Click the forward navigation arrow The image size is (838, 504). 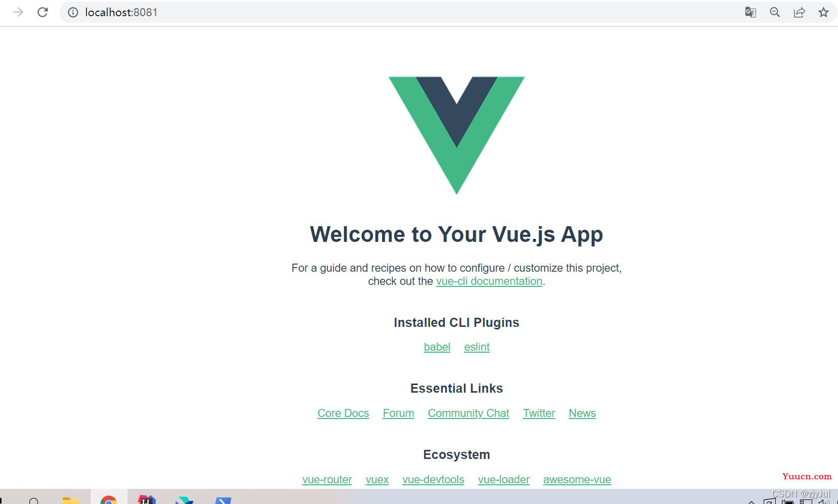[18, 12]
